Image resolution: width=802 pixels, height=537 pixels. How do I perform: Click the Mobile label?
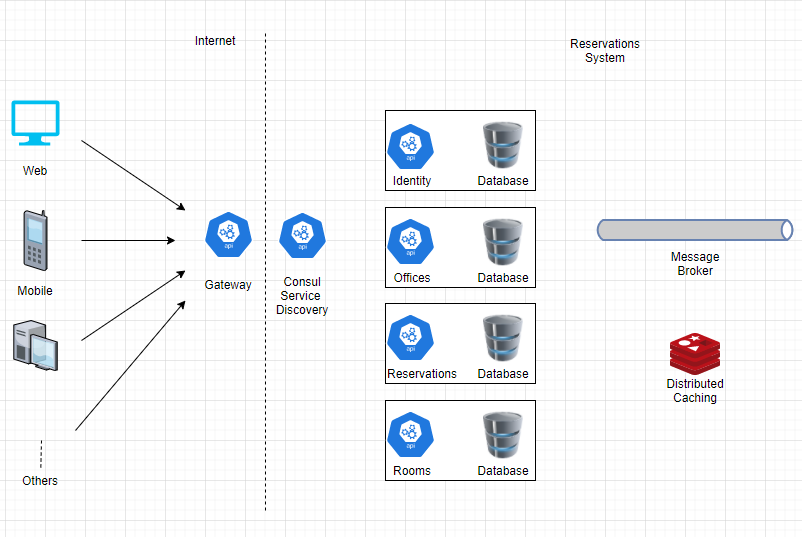pyautogui.click(x=35, y=291)
